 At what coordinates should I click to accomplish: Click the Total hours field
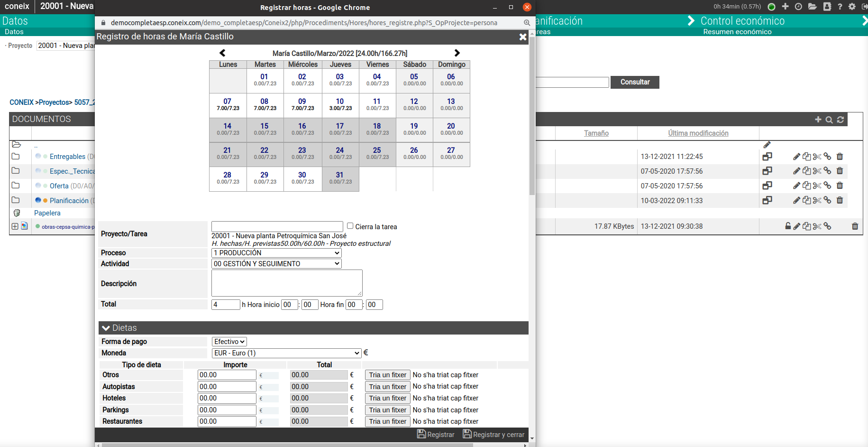pyautogui.click(x=226, y=305)
